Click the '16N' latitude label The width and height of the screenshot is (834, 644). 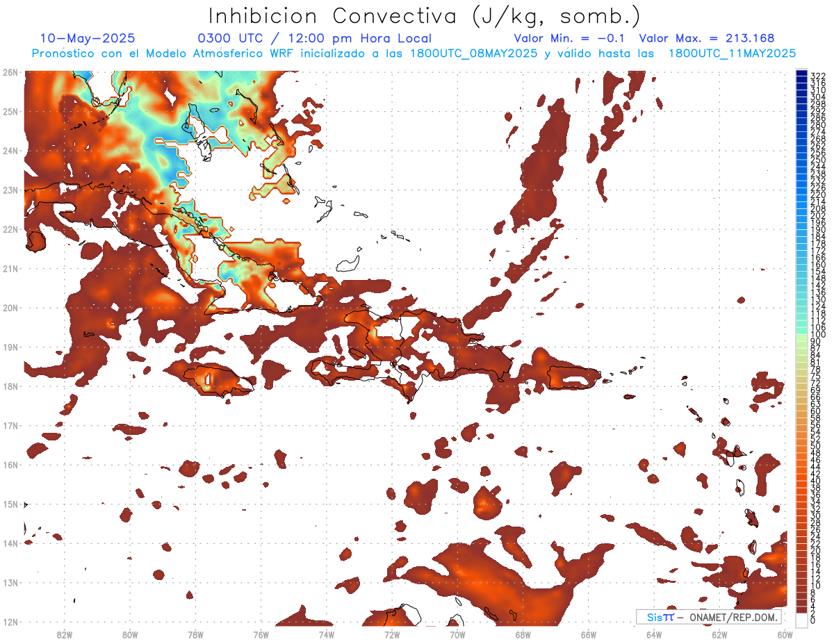tap(10, 465)
